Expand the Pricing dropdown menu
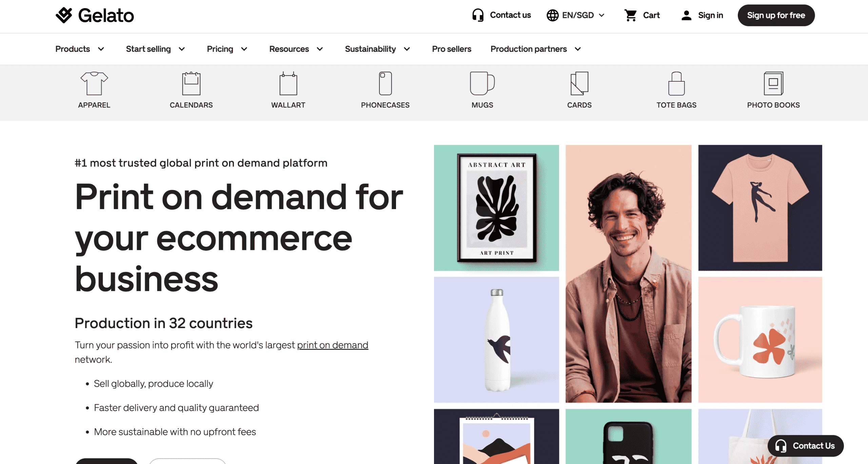 227,49
